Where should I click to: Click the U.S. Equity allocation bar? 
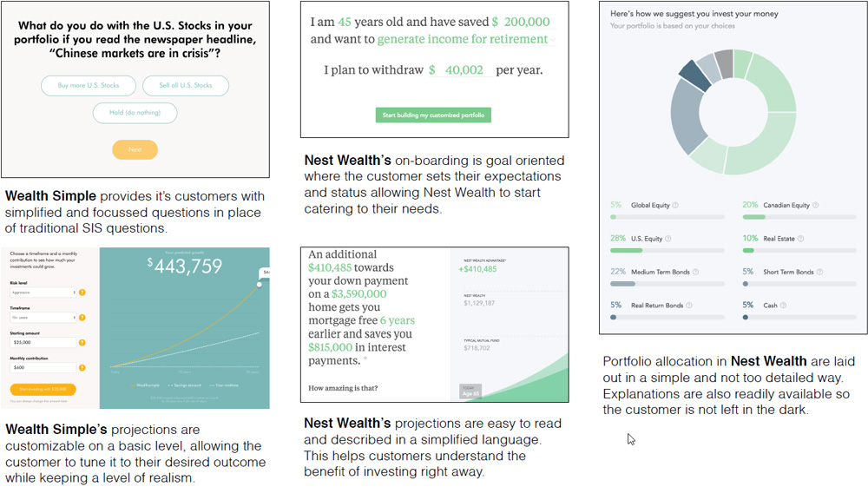click(x=667, y=251)
